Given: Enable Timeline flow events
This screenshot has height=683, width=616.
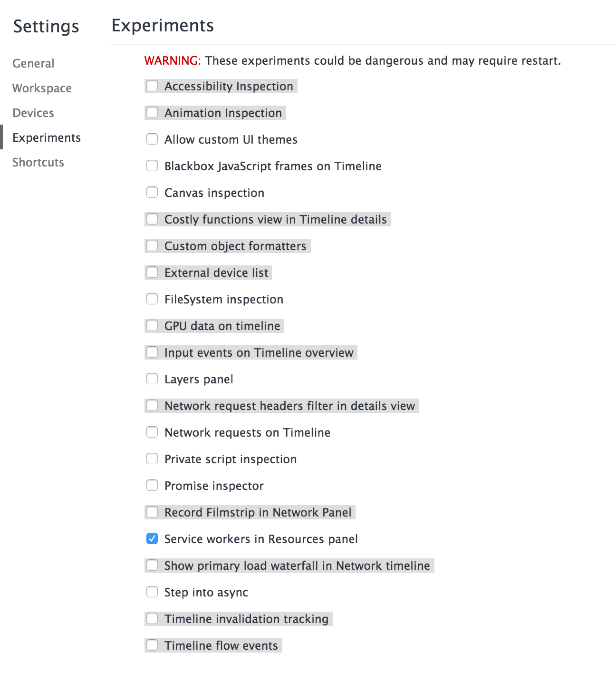Looking at the screenshot, I should tap(152, 645).
